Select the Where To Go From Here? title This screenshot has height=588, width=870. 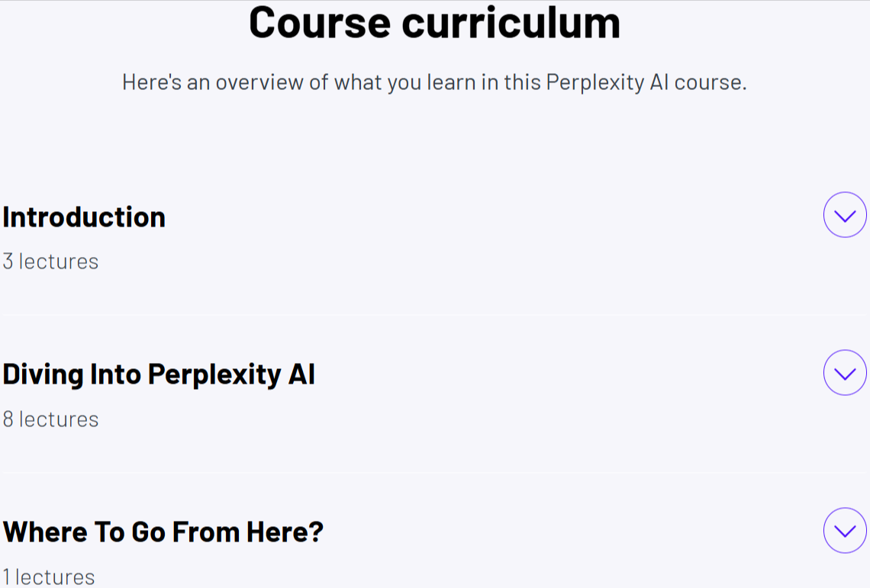(163, 532)
